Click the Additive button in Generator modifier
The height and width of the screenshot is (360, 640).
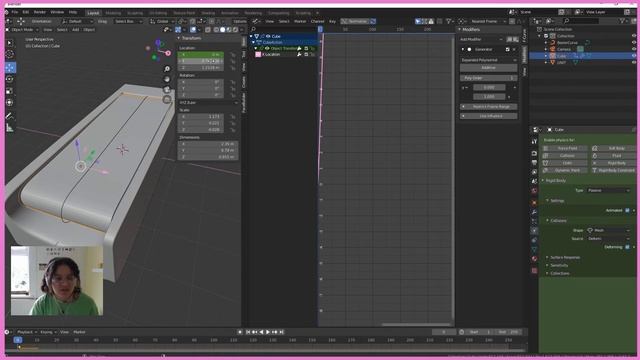point(489,68)
